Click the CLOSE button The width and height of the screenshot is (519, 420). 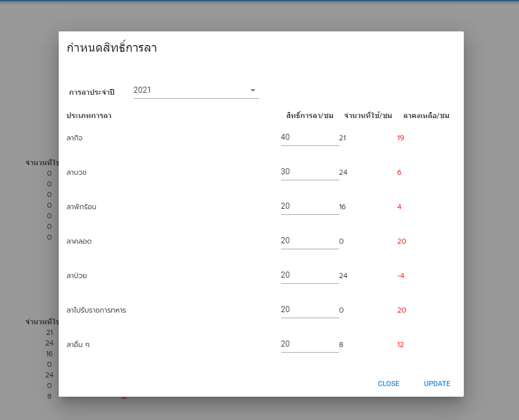point(388,384)
